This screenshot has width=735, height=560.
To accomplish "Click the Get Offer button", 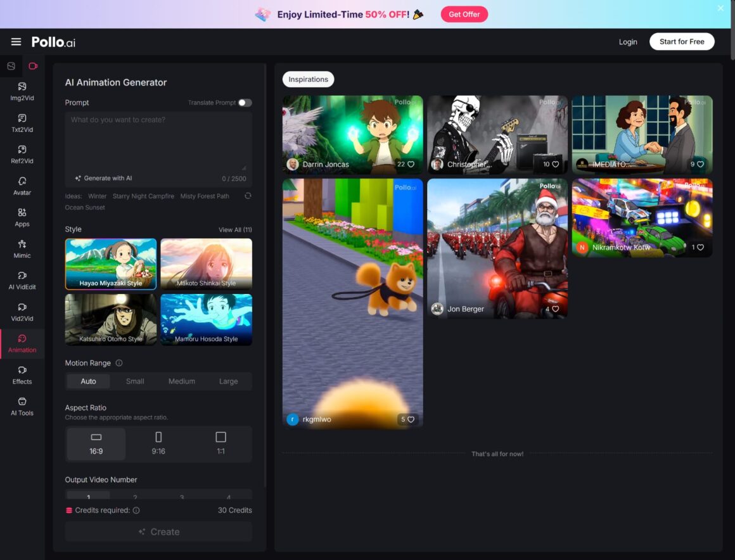I will click(464, 14).
